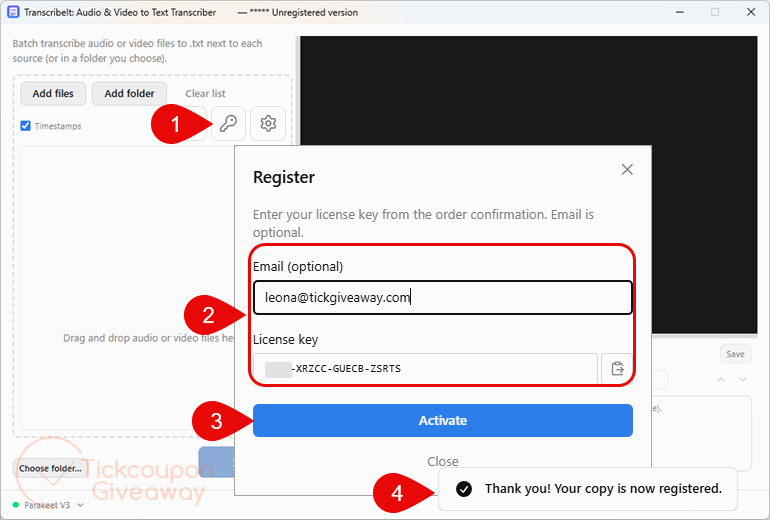Focus the License key input field
Image resolution: width=770 pixels, height=520 pixels.
click(x=425, y=368)
